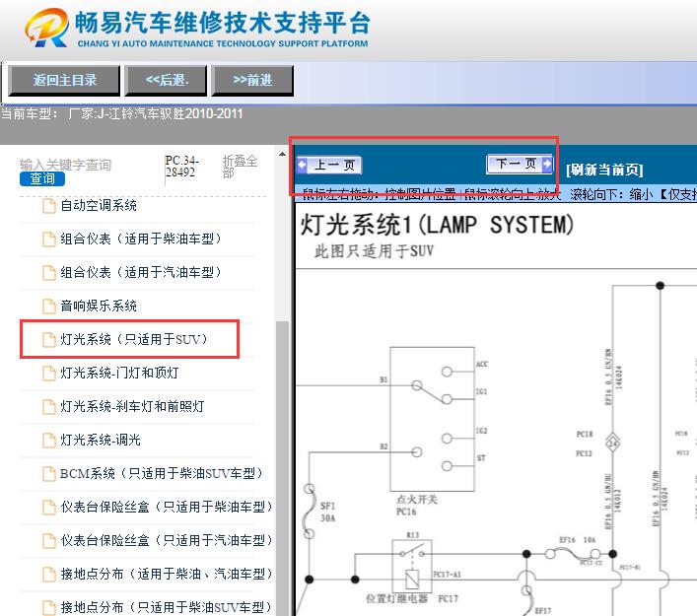The image size is (697, 616).
Task: Click document icon beside 接地点分布（适用于柴油、汽油车型）
Action: tap(49, 575)
